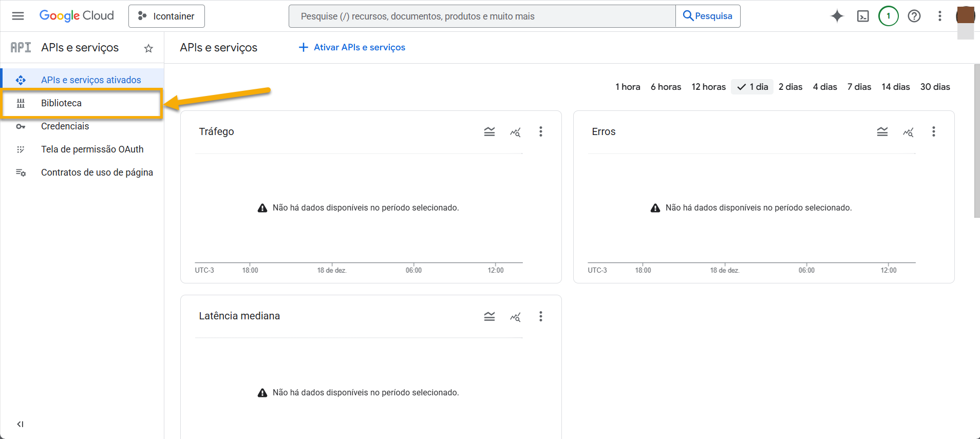The height and width of the screenshot is (439, 980).
Task: Open Contratos de uso de página
Action: [82, 173]
